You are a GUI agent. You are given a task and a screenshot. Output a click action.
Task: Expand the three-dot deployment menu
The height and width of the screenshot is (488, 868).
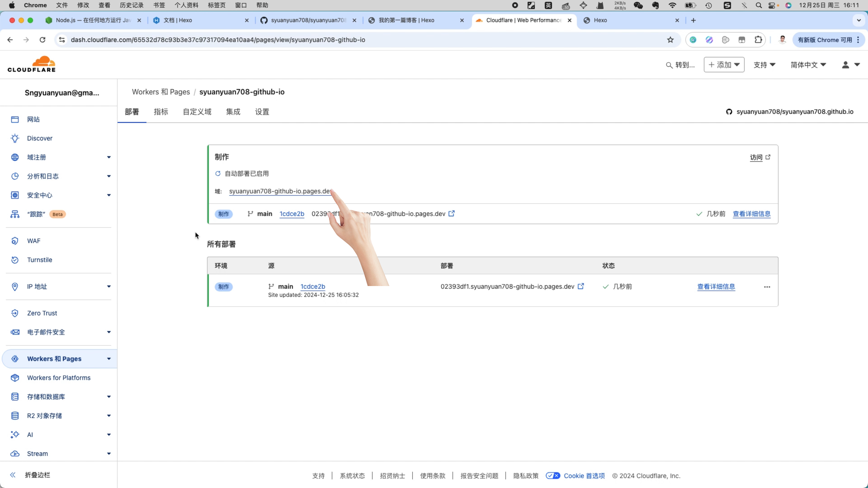pyautogui.click(x=767, y=287)
